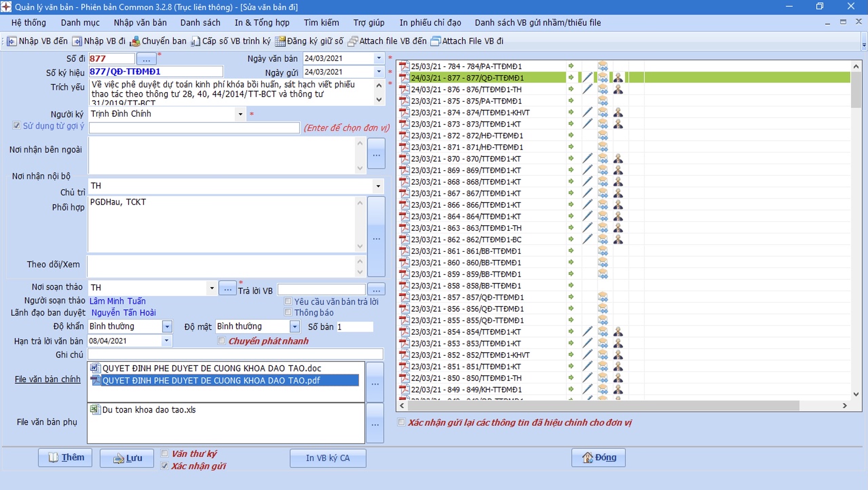
Task: Toggle Chuyển phát nhanh checkbox
Action: pos(221,340)
